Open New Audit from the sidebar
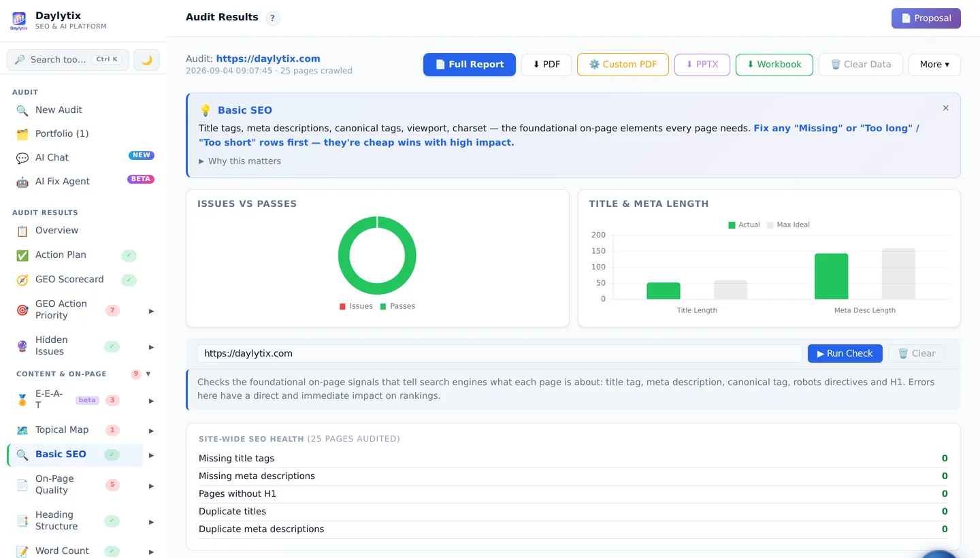Screen dimensions: 980x558 coord(59,110)
